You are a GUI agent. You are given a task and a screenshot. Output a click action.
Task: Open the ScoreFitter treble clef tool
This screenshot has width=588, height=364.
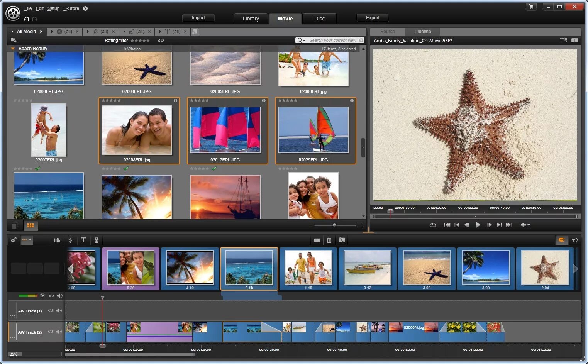(x=70, y=240)
